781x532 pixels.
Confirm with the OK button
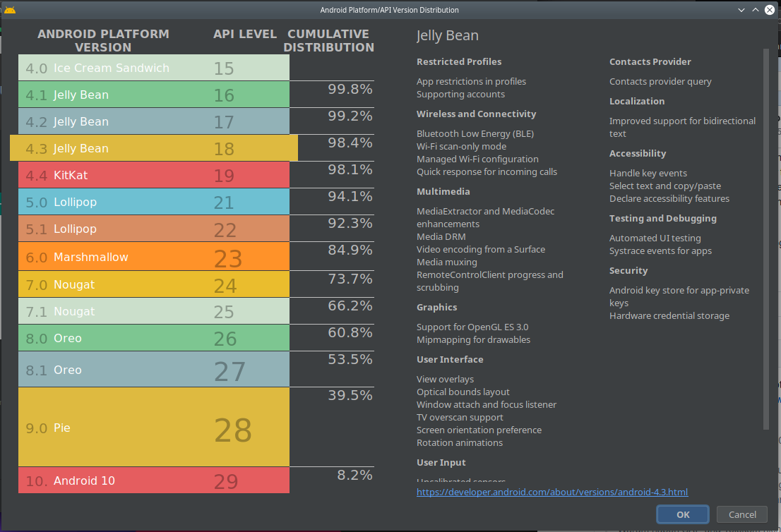coord(683,514)
